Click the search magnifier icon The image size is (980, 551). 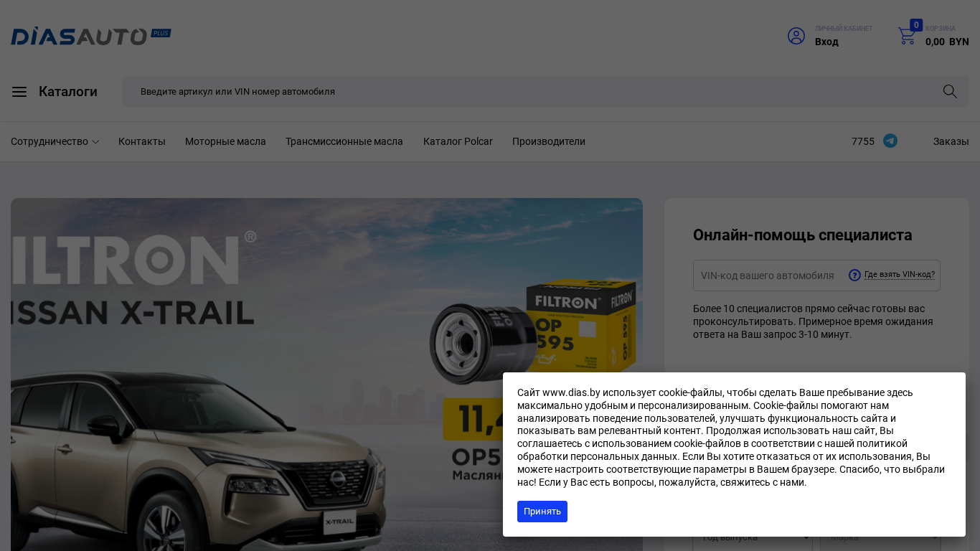point(950,91)
